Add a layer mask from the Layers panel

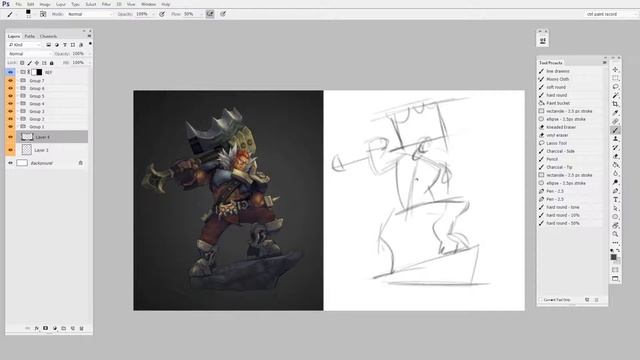click(x=45, y=328)
